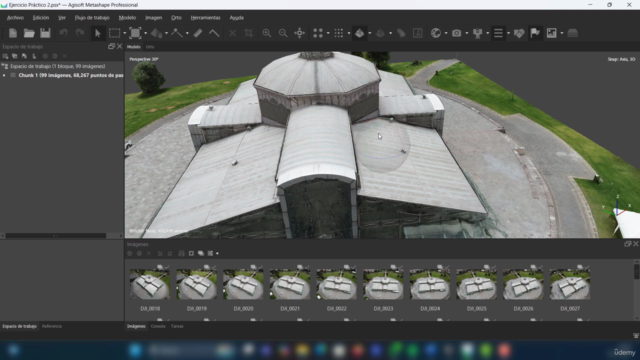Open the Ayuda menu
The image size is (640, 360).
[236, 18]
